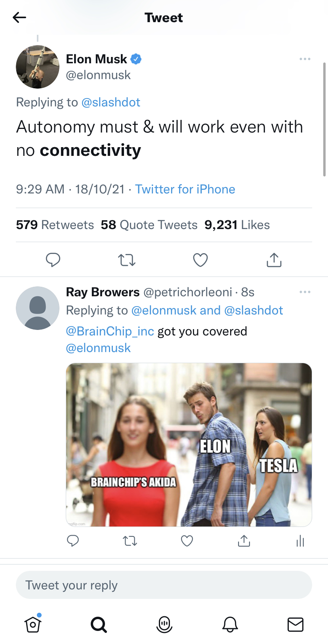Viewport: 328px width, 644px height.
Task: Reply to Elon Musk's tweet
Action: [53, 260]
